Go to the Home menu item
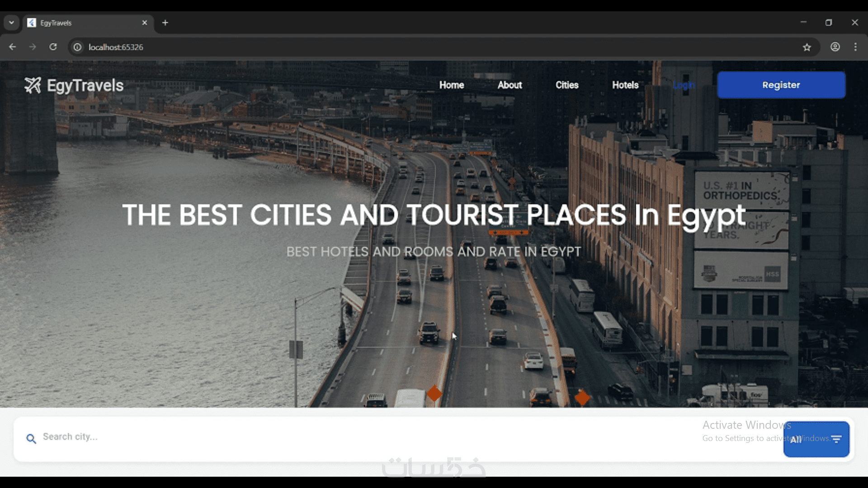 click(x=451, y=85)
